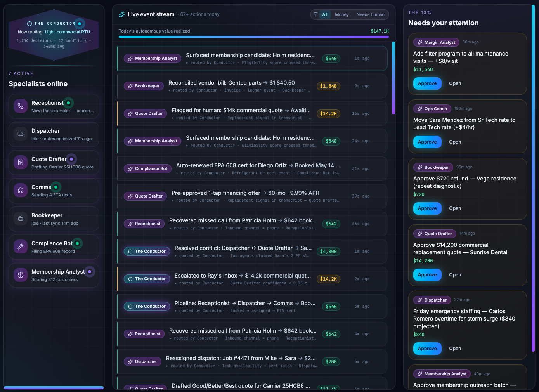539x392 pixels.
Task: Click the Compliance Bot tag in EPA event
Action: pos(147,169)
